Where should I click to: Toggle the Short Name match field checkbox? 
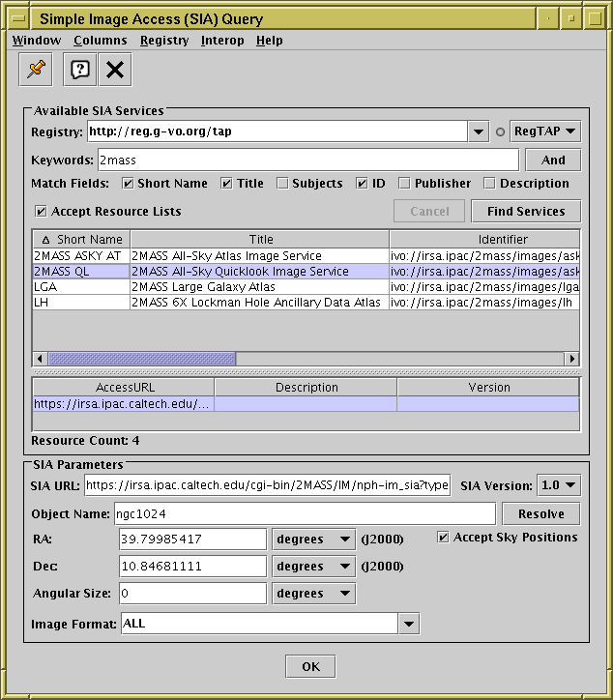point(128,184)
